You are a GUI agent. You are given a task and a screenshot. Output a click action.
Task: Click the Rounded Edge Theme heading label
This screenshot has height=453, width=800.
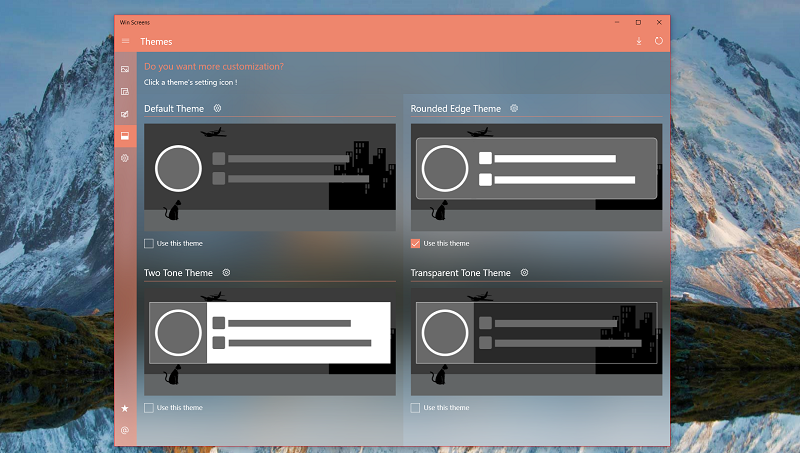tap(456, 109)
